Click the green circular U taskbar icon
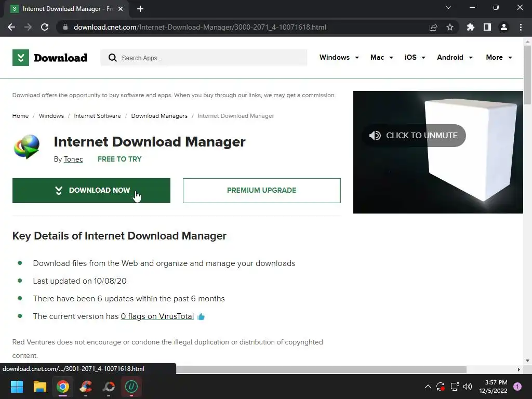This screenshot has height=399, width=532. click(131, 387)
